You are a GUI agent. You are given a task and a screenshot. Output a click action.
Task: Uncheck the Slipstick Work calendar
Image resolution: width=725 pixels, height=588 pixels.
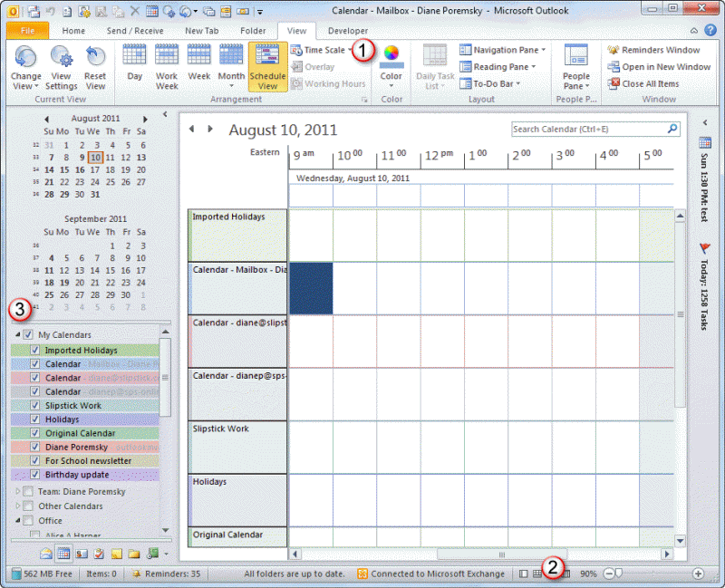(34, 405)
